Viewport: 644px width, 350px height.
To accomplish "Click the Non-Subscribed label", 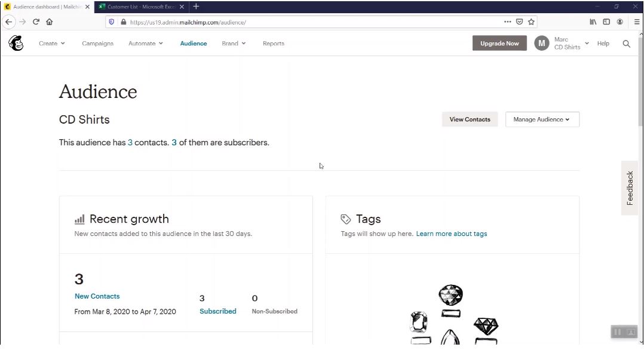I will [274, 311].
